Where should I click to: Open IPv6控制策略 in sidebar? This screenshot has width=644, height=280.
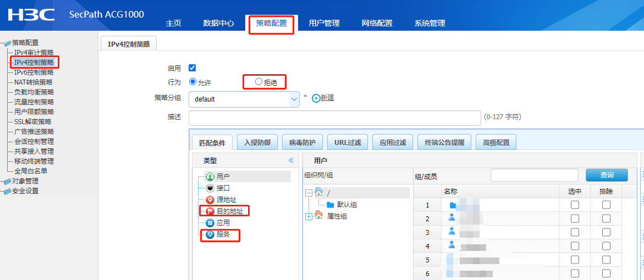coord(34,72)
